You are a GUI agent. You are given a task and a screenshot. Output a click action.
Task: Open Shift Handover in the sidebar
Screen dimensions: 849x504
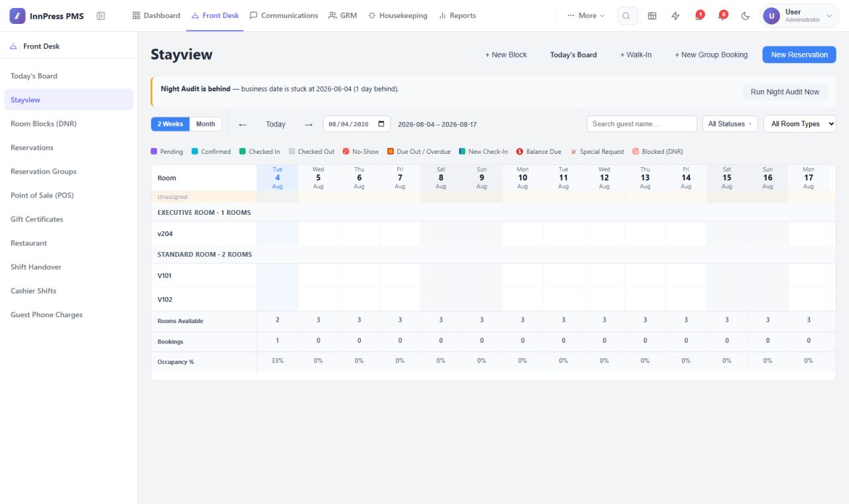[x=68, y=267]
